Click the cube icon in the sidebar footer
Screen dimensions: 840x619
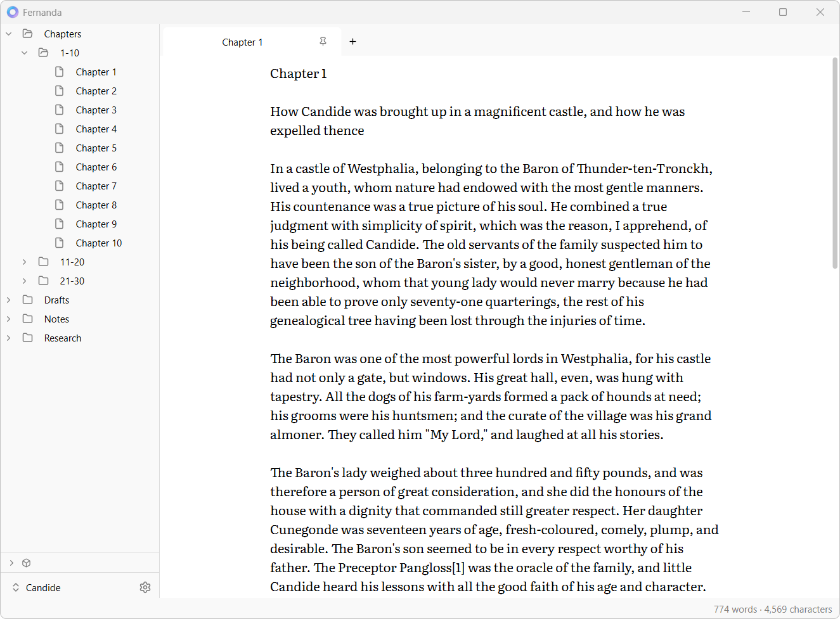pos(27,563)
